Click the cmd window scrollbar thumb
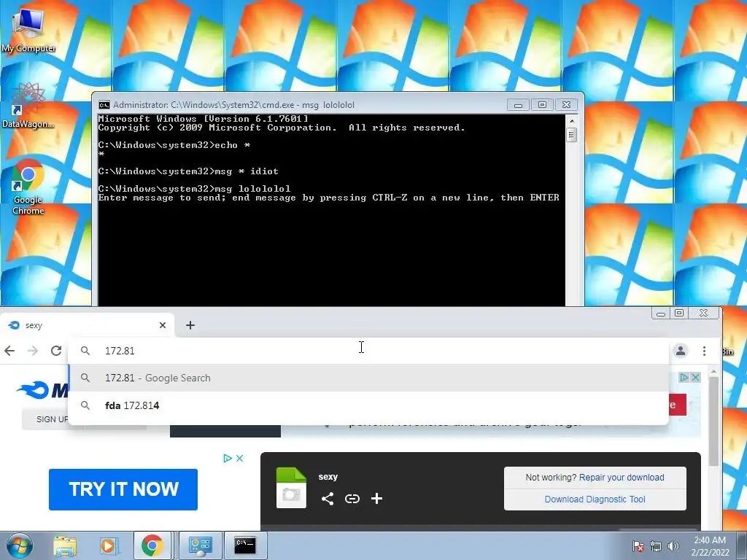 click(x=572, y=135)
